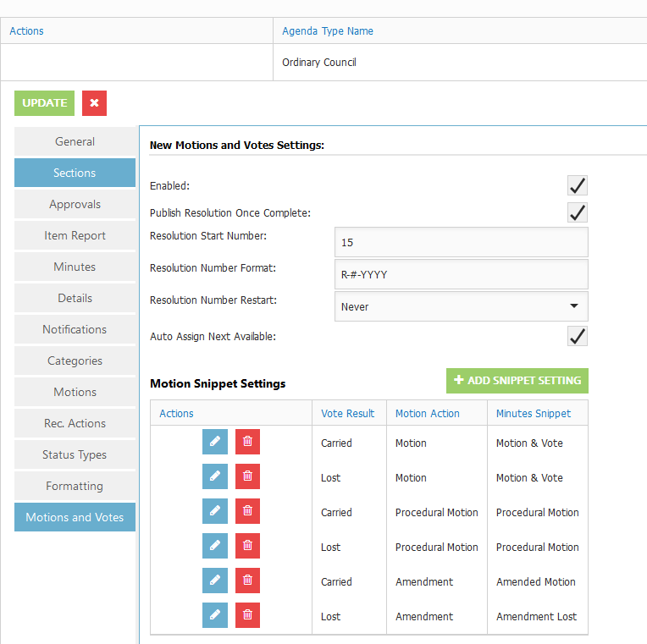The image size is (647, 644).
Task: Click the Resolution Start Number field
Action: coord(461,243)
